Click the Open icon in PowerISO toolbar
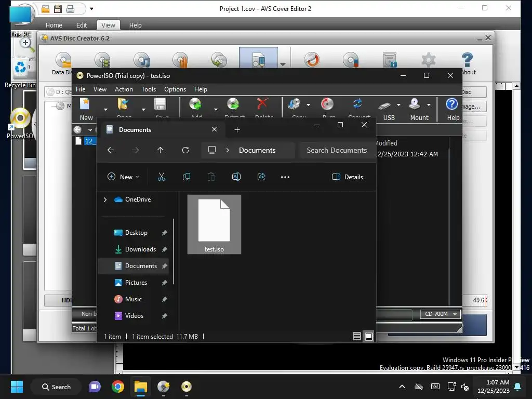This screenshot has height=399, width=532. pos(123,104)
